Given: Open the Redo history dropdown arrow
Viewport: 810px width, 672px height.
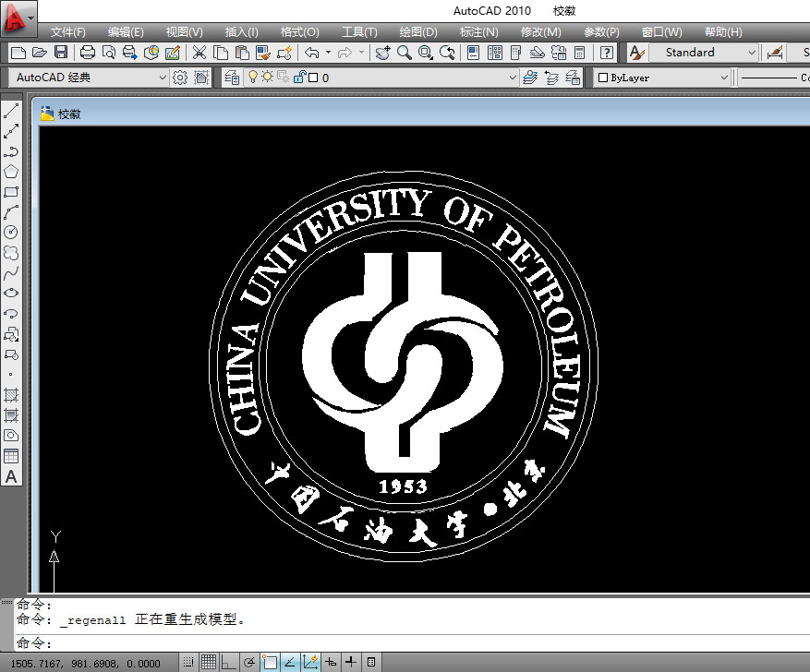Looking at the screenshot, I should (361, 53).
